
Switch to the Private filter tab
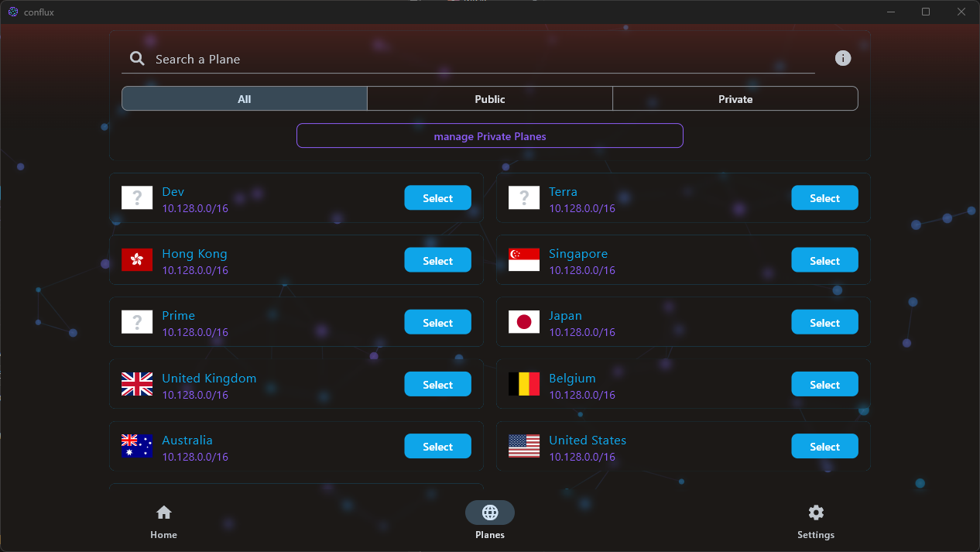click(735, 99)
